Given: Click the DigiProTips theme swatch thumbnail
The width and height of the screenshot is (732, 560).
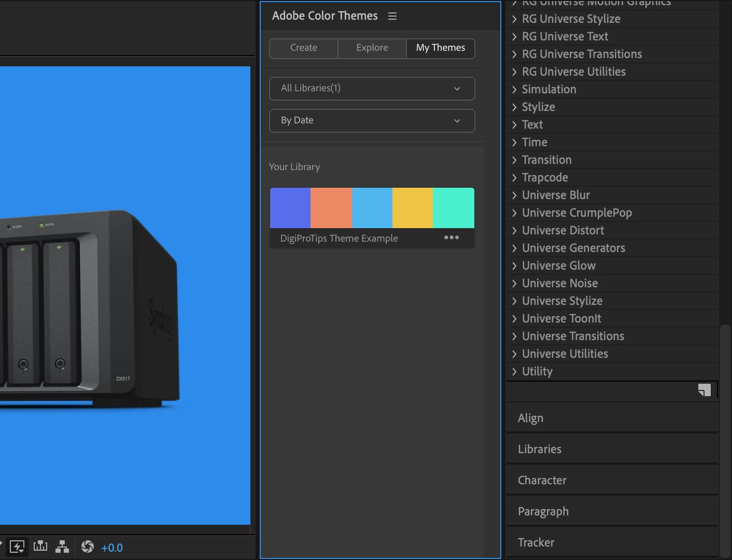Looking at the screenshot, I should [x=372, y=207].
